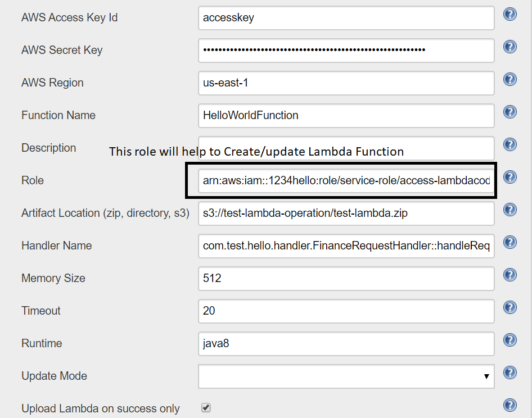Click the Role ARN input field

click(x=346, y=180)
